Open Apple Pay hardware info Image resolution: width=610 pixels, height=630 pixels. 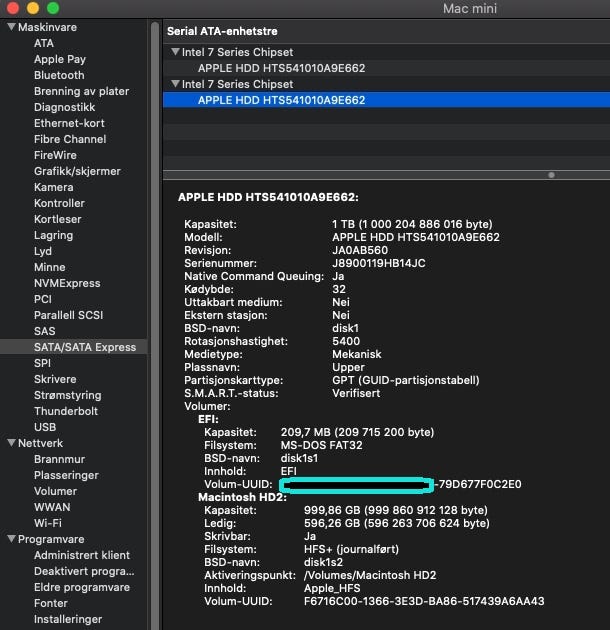60,59
